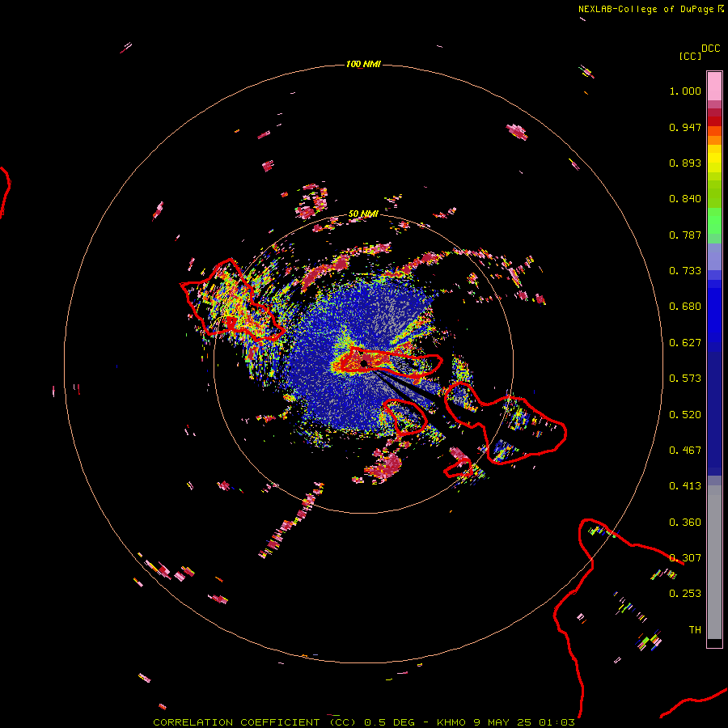Viewport: 728px width, 728px height.
Task: Click the 0.733 value on the CC scale
Action: (685, 271)
